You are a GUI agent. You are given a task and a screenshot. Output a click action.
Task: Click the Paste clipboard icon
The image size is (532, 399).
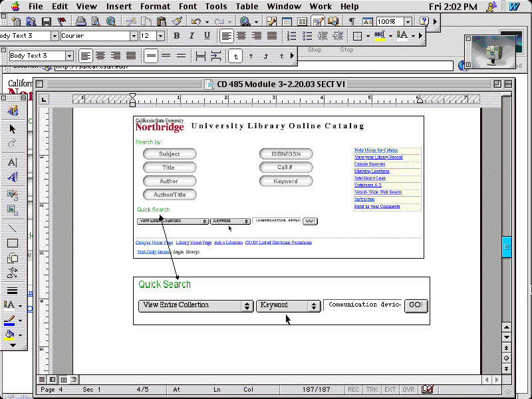pos(161,21)
